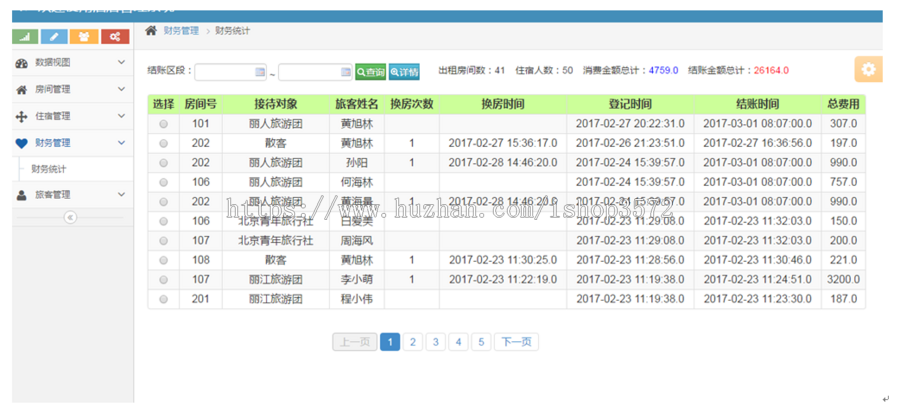Click the total cost cell 3200.0
Screen dimensions: 900x413
(843, 280)
